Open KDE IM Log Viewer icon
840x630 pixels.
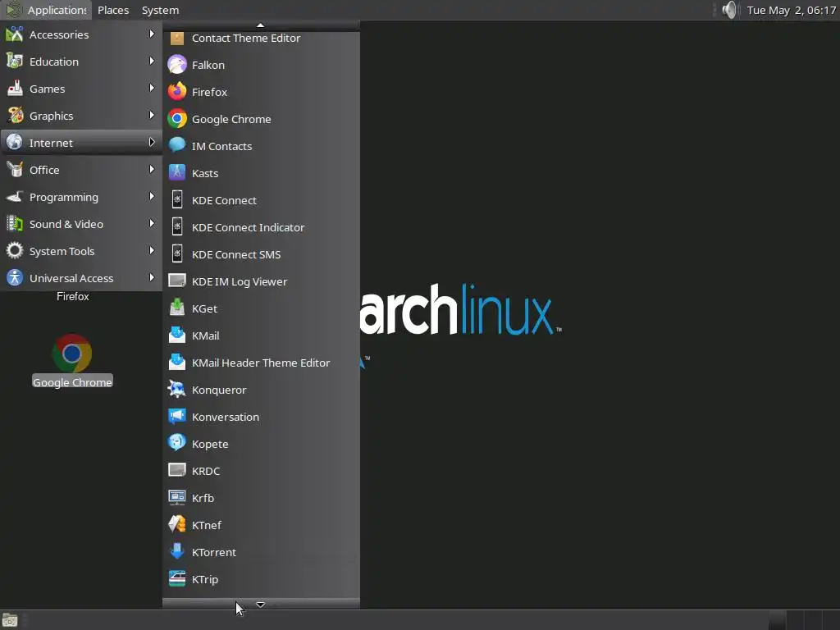[177, 281]
